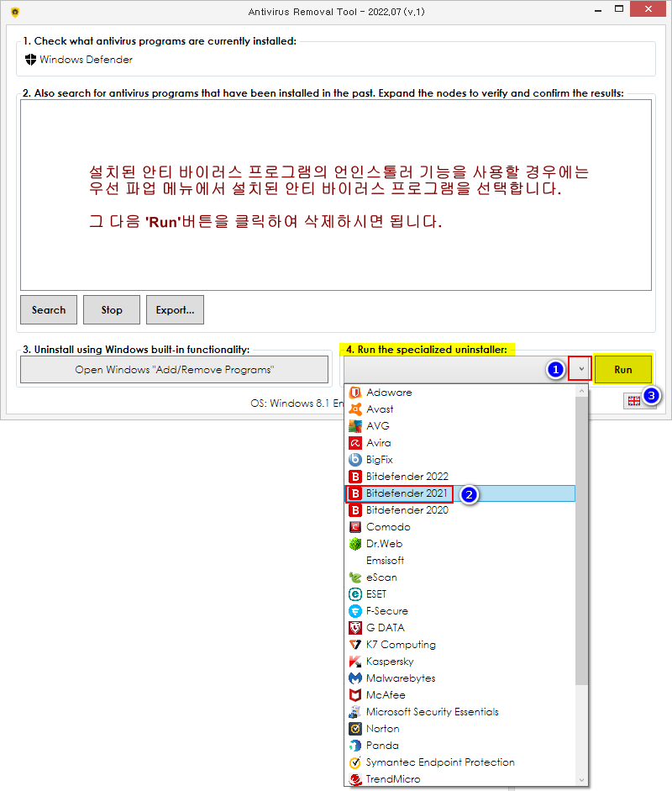Click the McAfee text entry

(x=386, y=695)
